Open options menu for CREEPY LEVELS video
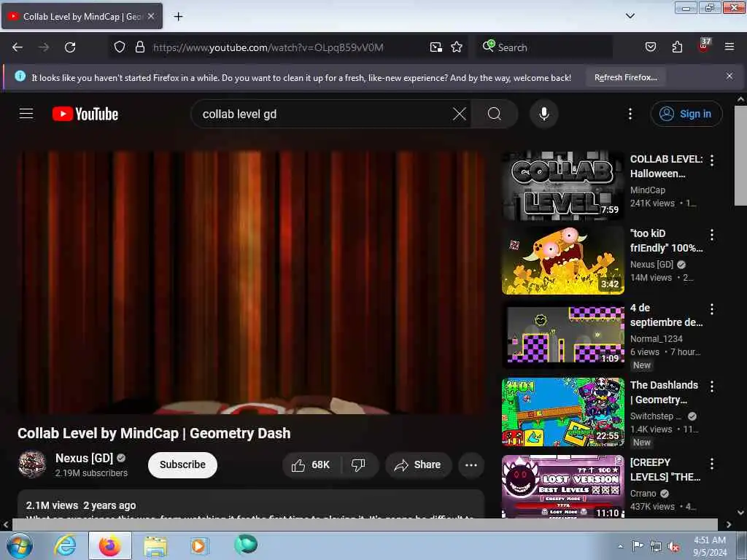This screenshot has width=747, height=560. tap(712, 463)
